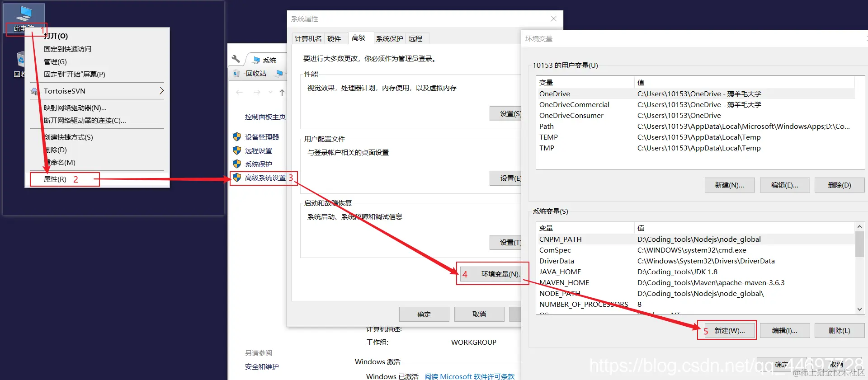Click 确定 in 系统属性 dialog
868x380 pixels.
(x=424, y=314)
